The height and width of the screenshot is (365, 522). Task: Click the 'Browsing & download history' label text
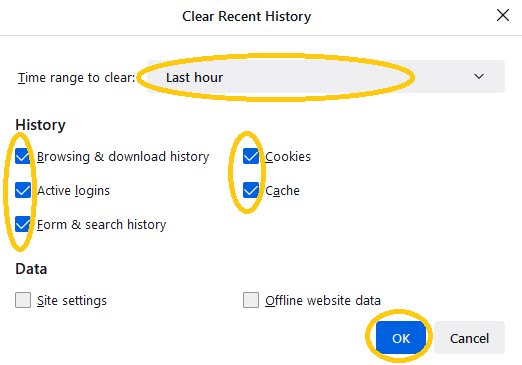click(x=123, y=157)
